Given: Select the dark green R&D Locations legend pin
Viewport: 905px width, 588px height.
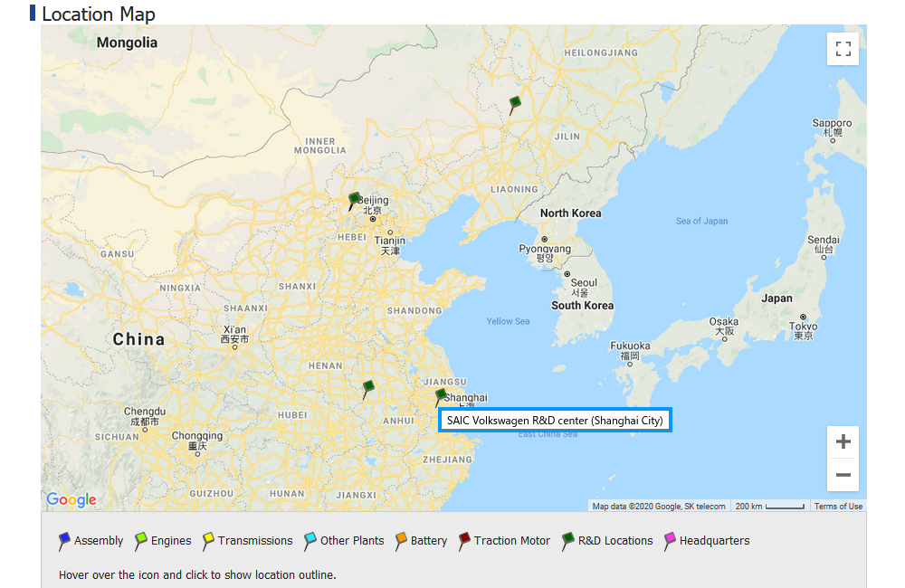Looking at the screenshot, I should click(x=568, y=541).
